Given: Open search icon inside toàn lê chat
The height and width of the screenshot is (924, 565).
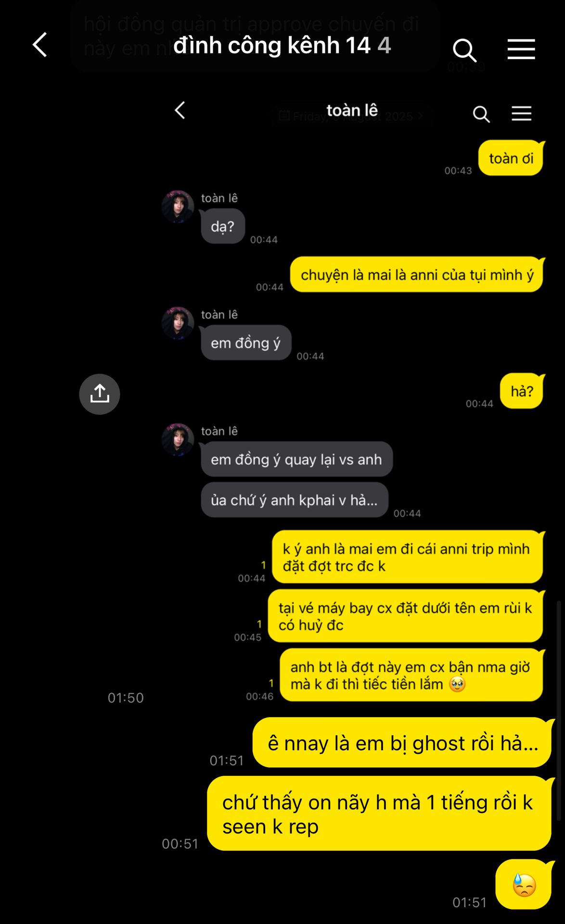Looking at the screenshot, I should [x=481, y=114].
